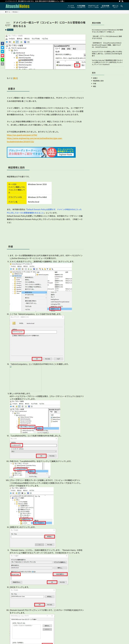Jump to 補足 in sidebar 目次
Viewport: 129px width, 644px height.
pyautogui.click(x=94, y=86)
